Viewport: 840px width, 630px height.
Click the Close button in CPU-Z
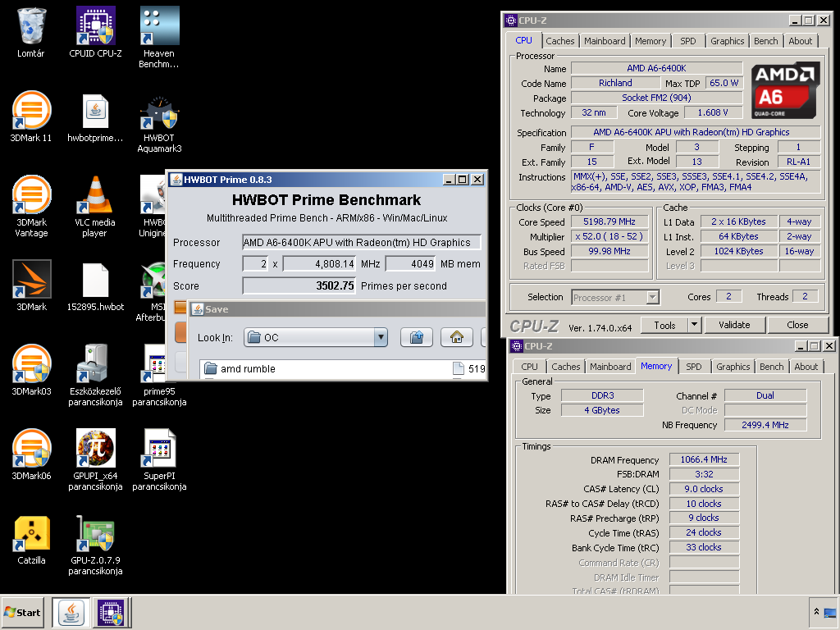797,325
